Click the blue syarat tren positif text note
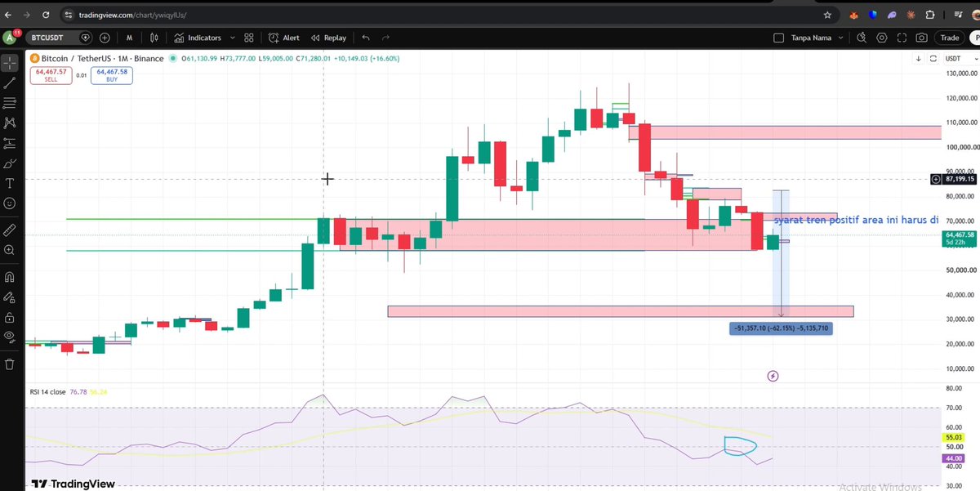This screenshot has width=980, height=491. coord(857,221)
